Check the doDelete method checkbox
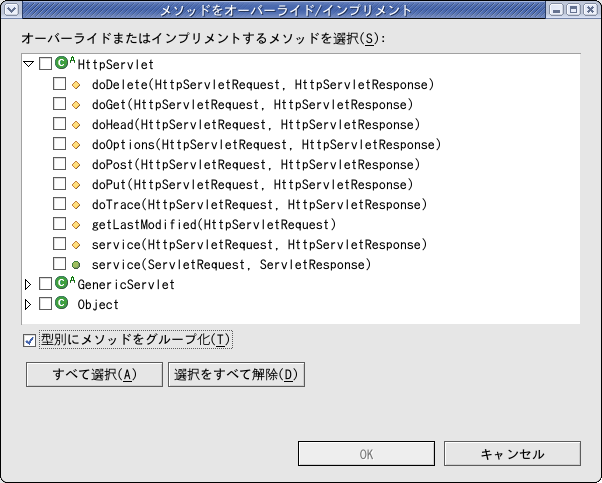This screenshot has height=483, width=602. [x=60, y=83]
